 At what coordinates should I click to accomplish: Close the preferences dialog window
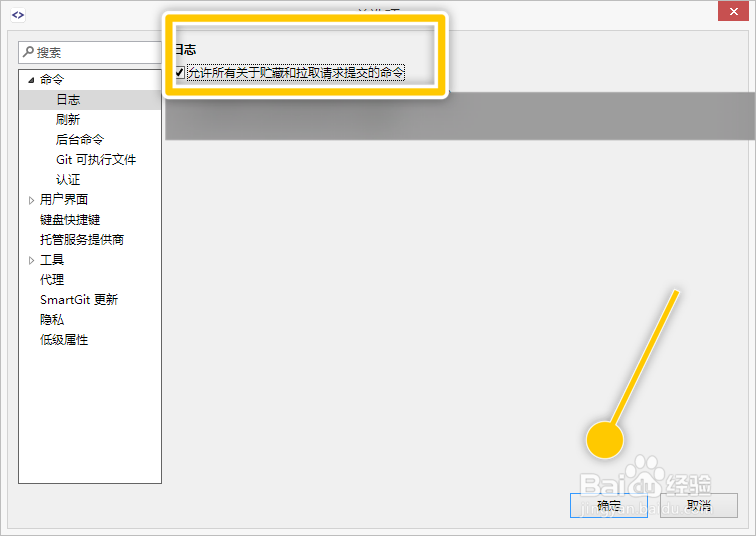(733, 11)
